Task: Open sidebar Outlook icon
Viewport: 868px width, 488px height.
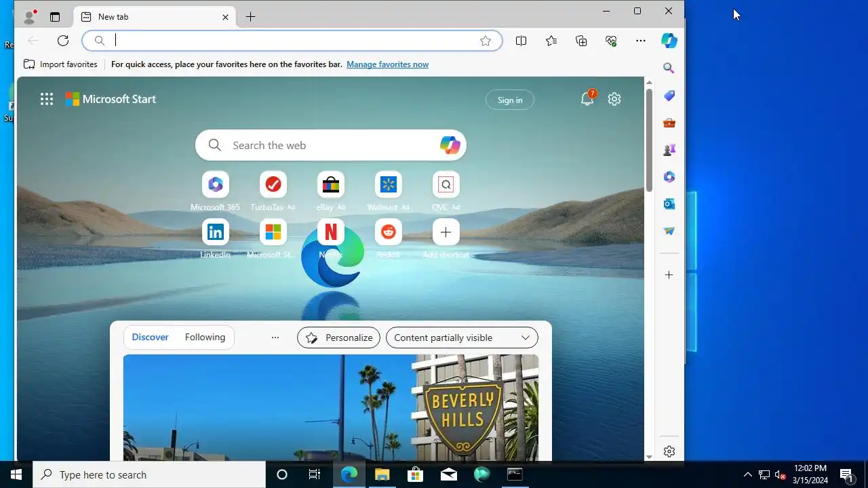Action: (x=669, y=204)
